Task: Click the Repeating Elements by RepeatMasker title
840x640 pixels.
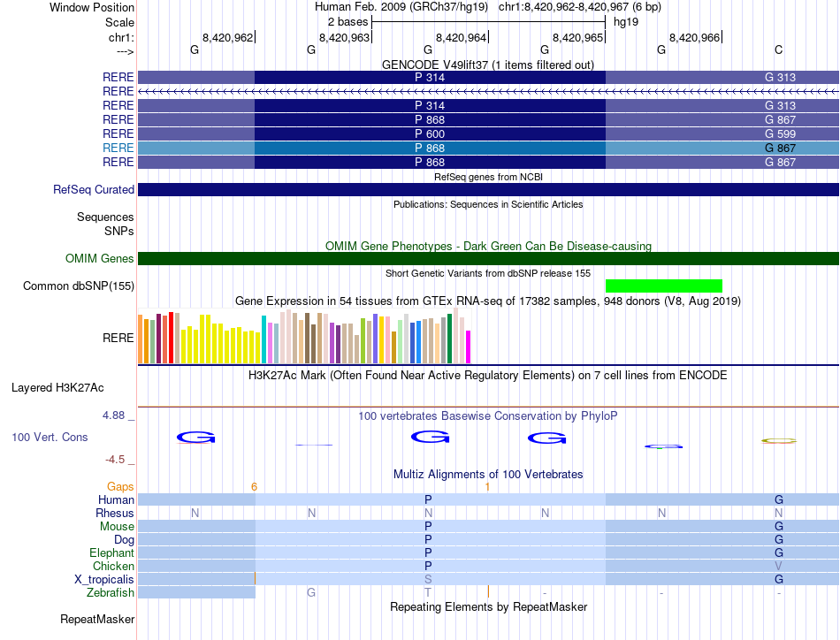Action: pos(488,606)
